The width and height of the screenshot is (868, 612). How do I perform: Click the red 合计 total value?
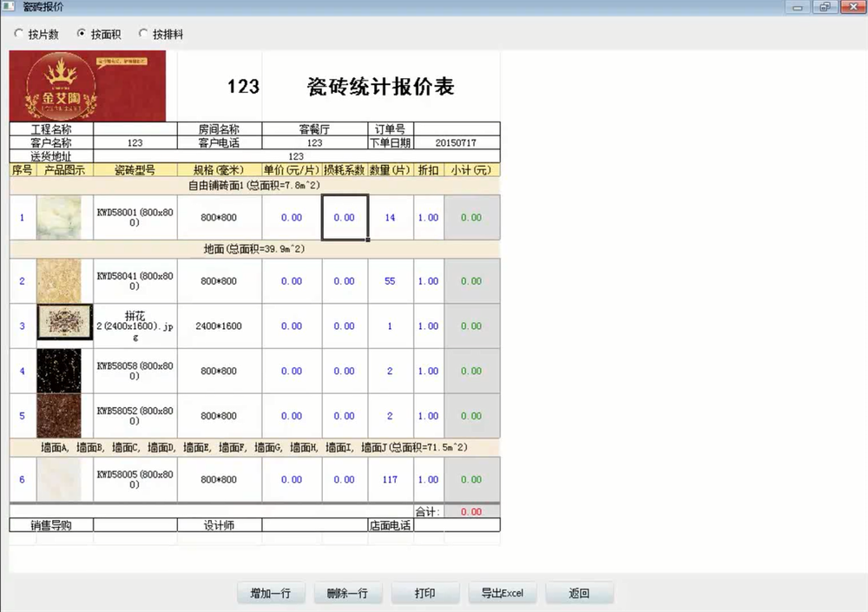(470, 511)
